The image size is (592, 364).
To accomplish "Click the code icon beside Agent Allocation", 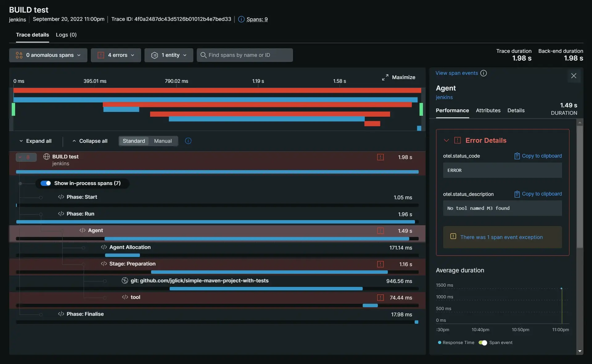I will (x=104, y=247).
